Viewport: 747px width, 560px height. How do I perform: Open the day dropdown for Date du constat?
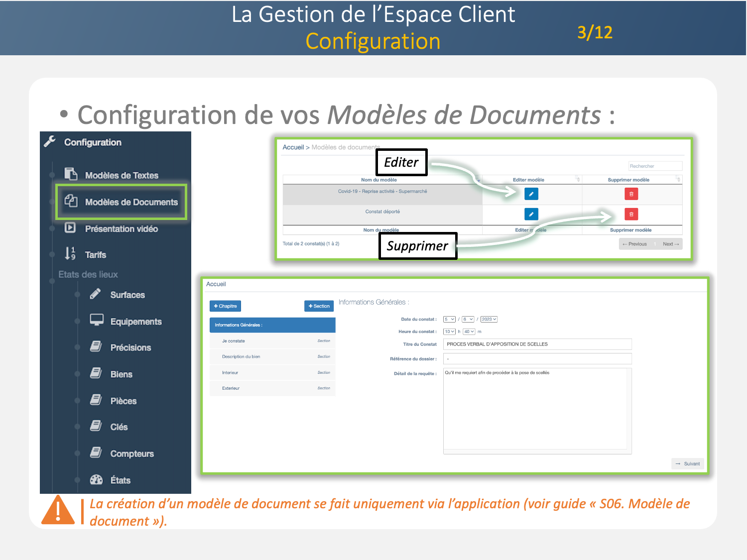pyautogui.click(x=449, y=320)
